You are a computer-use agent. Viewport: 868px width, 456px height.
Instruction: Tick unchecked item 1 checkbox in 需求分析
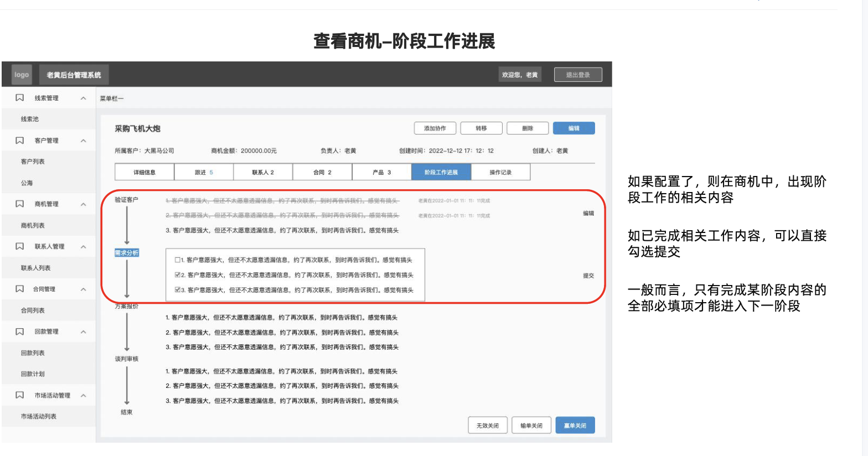tap(177, 260)
